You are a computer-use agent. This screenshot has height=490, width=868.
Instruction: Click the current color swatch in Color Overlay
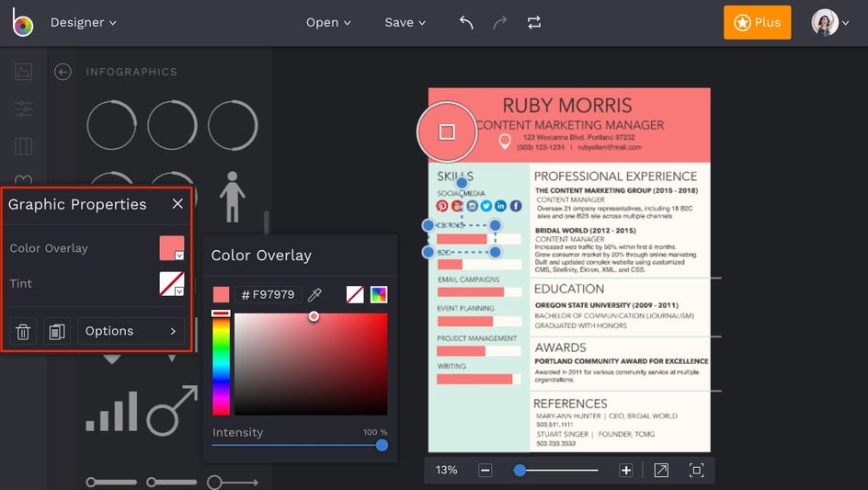pyautogui.click(x=221, y=294)
